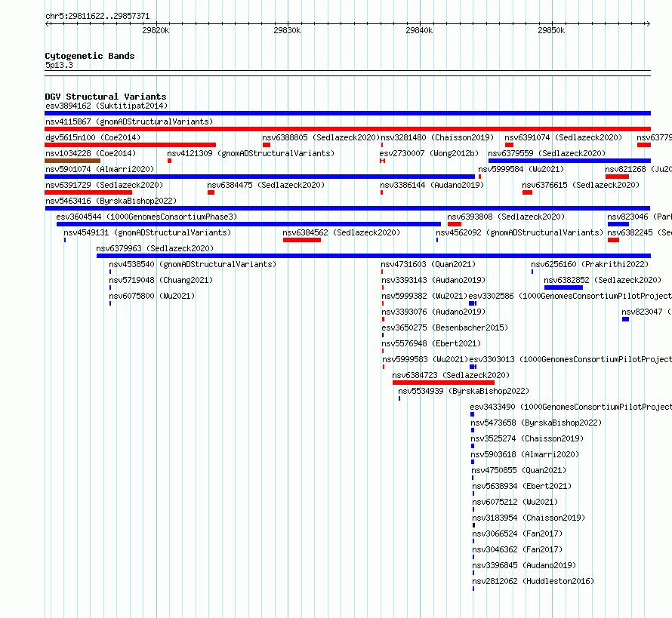Image resolution: width=672 pixels, height=618 pixels.
Task: Click the esv3894162 (Suktitipat2014) variant label
Action: (x=106, y=106)
